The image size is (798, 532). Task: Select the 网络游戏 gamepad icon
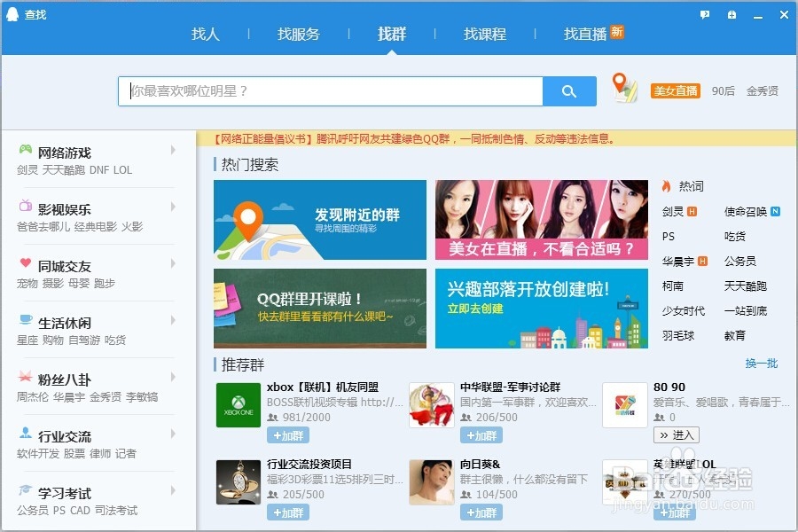point(24,150)
